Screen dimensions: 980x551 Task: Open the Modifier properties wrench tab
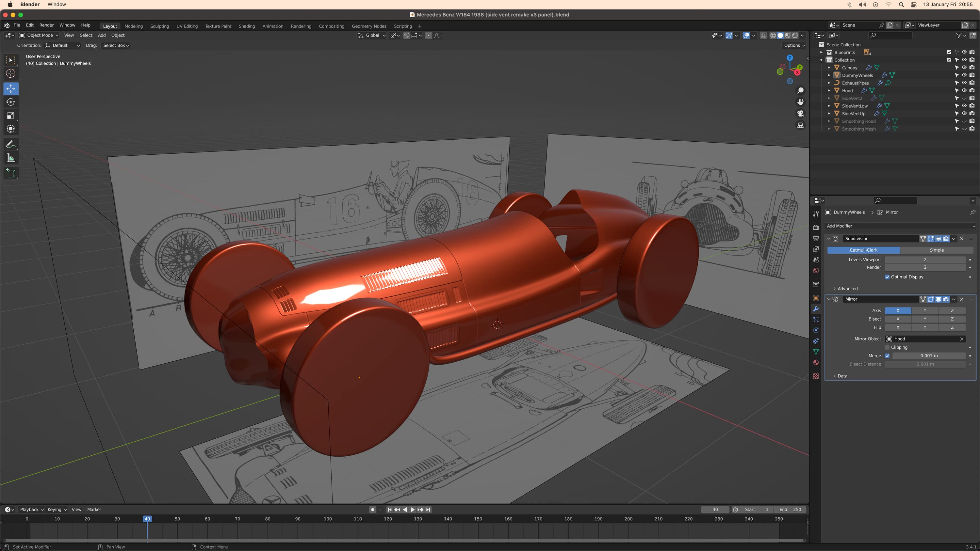(x=816, y=309)
